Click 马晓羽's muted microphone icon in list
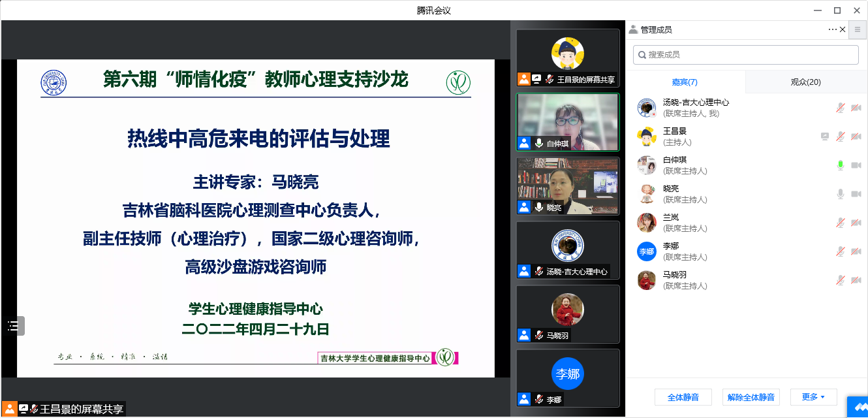The height and width of the screenshot is (418, 868). pyautogui.click(x=841, y=280)
